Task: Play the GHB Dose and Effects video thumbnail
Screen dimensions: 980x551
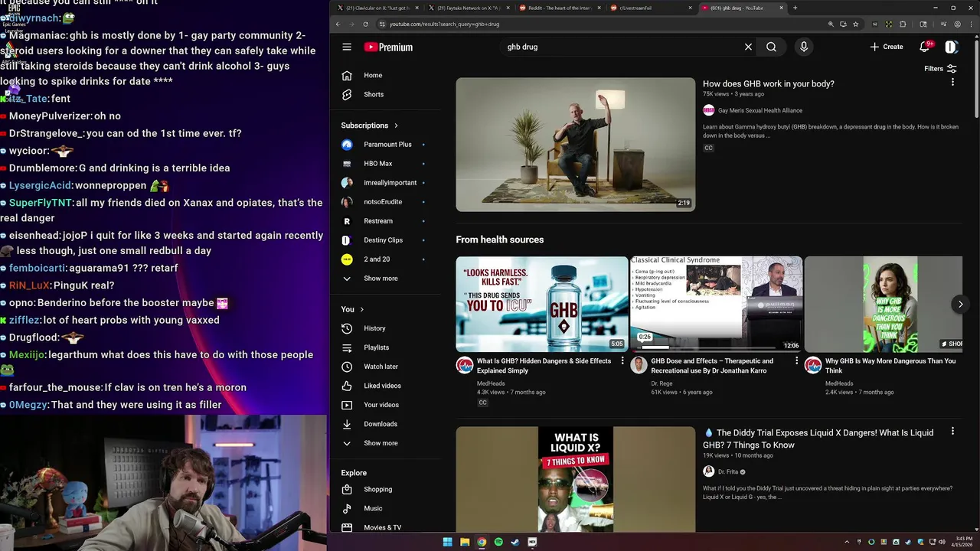Action: pos(716,304)
